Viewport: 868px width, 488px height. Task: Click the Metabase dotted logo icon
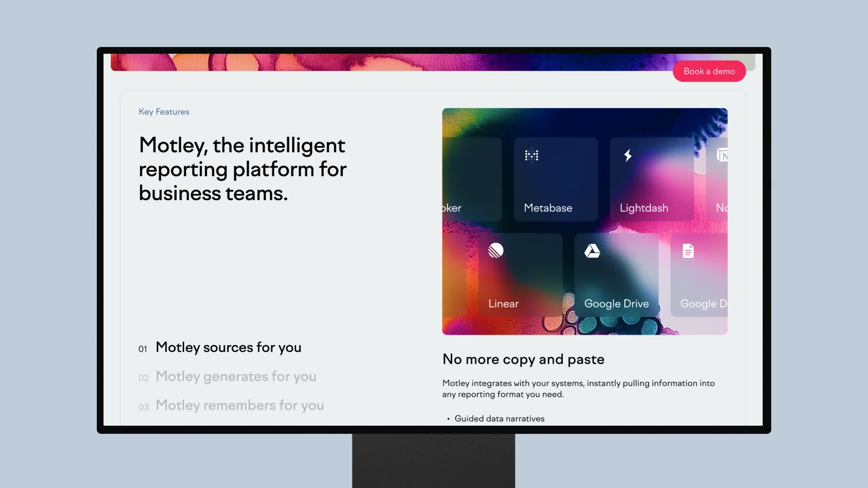point(532,155)
